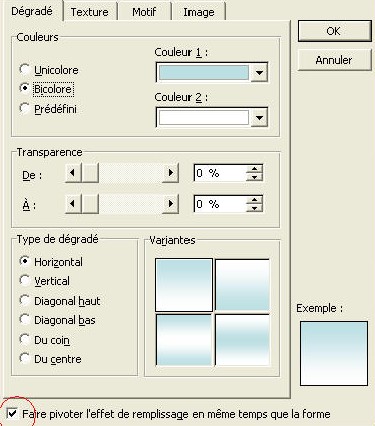Switch to the Texture tab
Screen dimensions: 375x426
90,12
